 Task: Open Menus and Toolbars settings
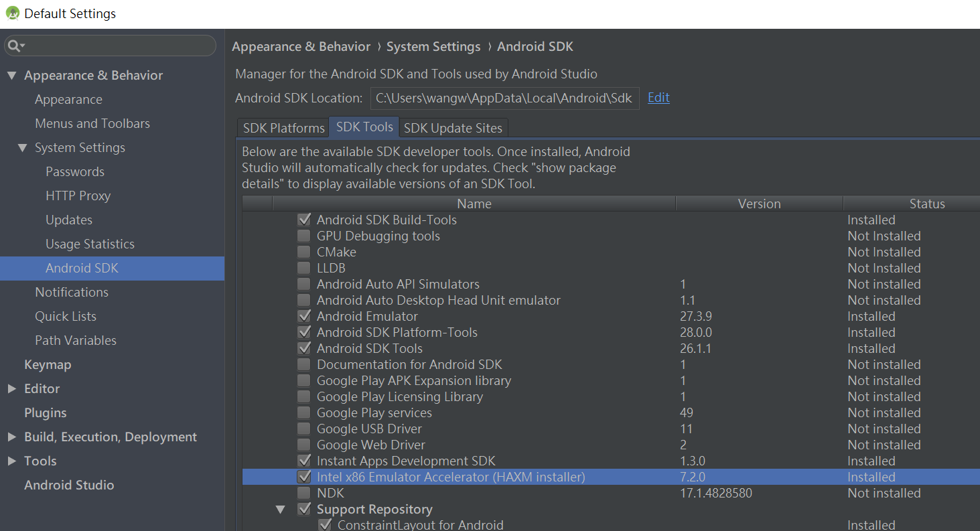92,123
